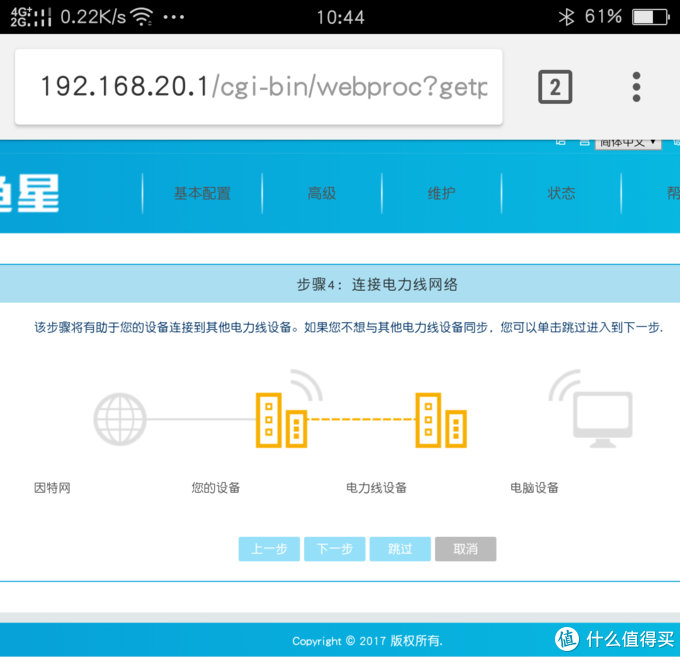Click the Internet globe icon

coord(120,418)
